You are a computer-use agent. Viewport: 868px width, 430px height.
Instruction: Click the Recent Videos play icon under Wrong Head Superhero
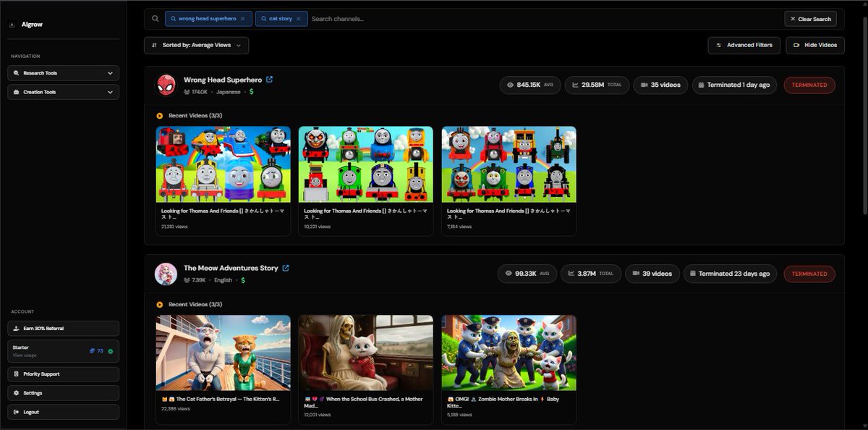coord(160,115)
